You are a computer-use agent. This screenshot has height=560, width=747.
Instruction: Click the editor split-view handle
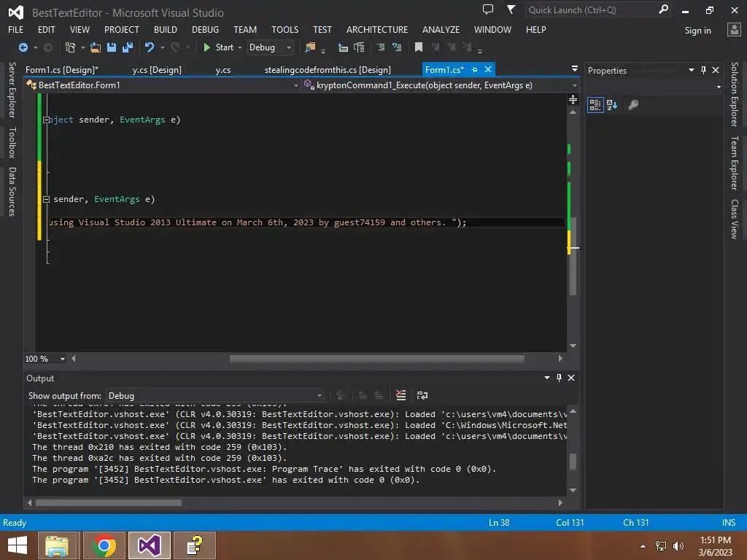click(573, 99)
